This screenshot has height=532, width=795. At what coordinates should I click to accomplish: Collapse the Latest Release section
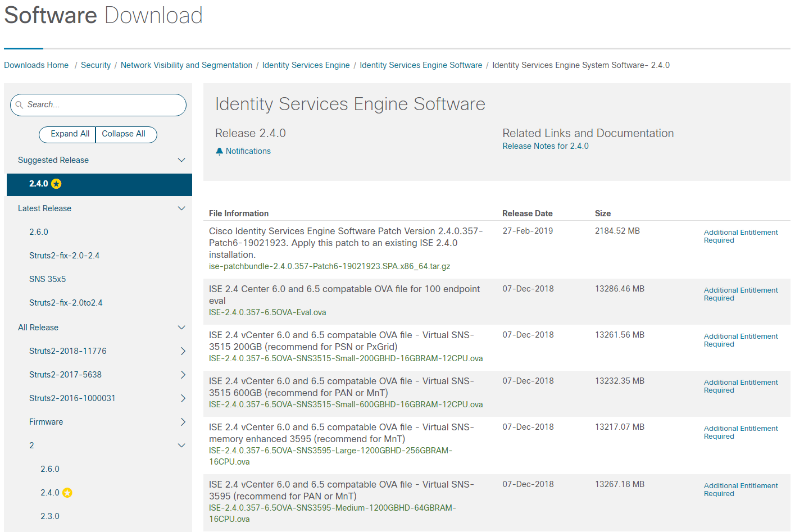(181, 208)
